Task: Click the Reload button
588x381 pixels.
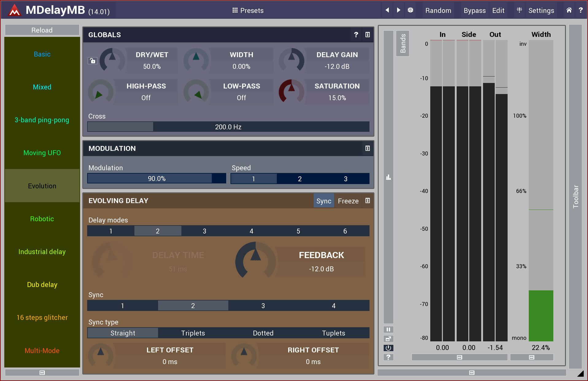Action: (42, 30)
